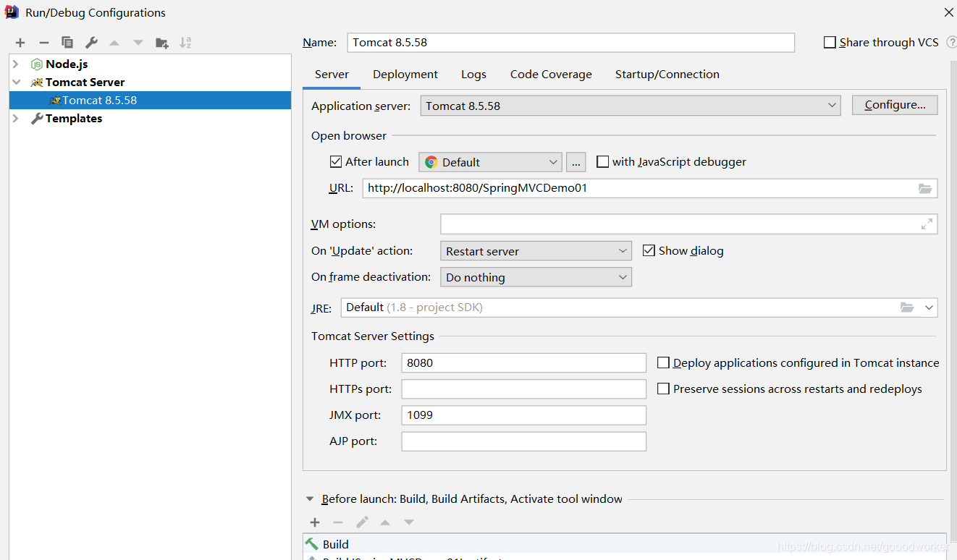Open browser Default dropdown

coord(491,162)
